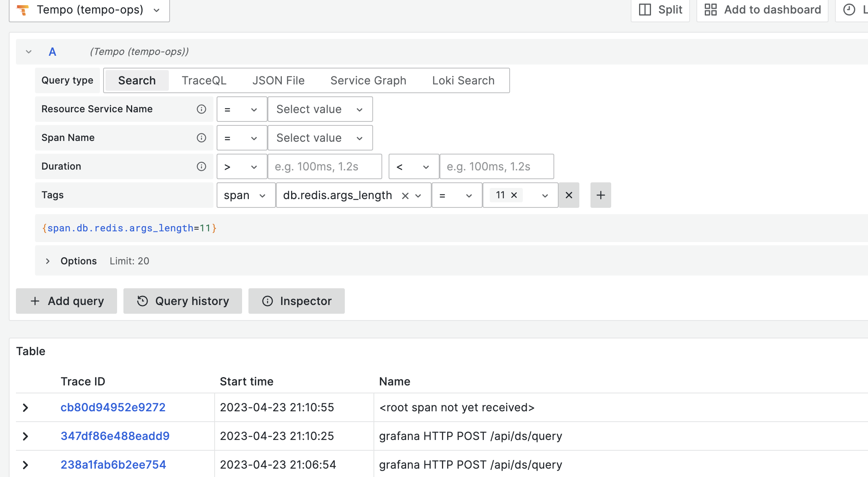The width and height of the screenshot is (868, 477).
Task: Click the minimum duration input field
Action: click(x=325, y=166)
